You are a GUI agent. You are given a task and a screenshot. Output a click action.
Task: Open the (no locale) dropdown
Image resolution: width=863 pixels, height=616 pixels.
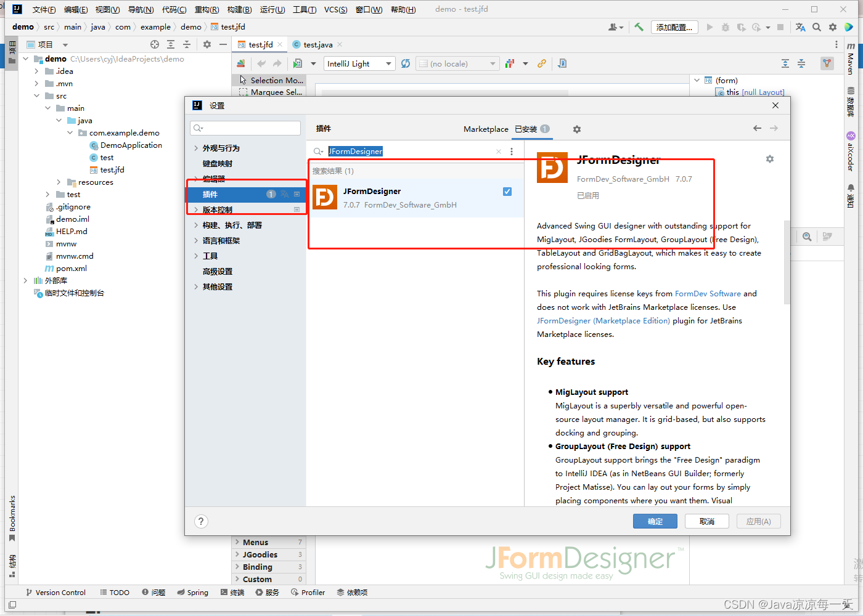click(x=457, y=63)
